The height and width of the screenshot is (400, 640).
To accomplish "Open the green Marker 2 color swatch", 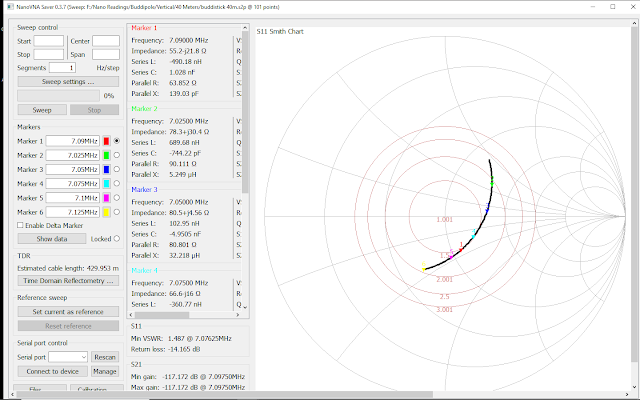I will pos(106,156).
